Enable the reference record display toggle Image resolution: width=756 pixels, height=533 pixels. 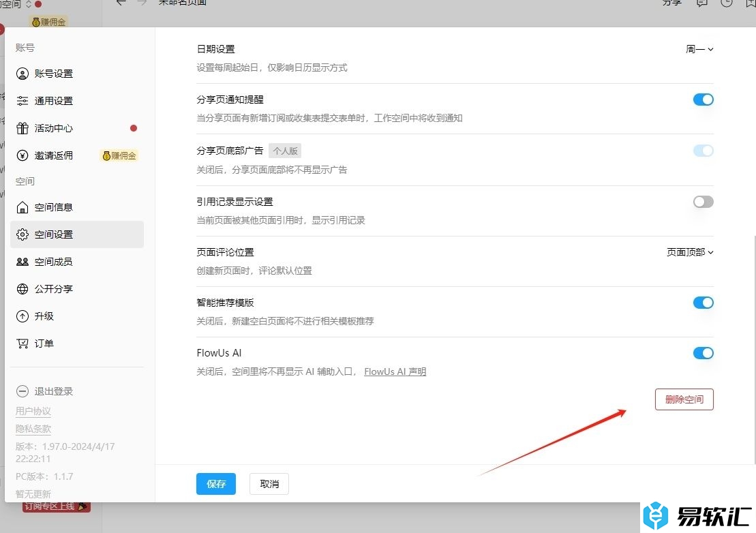coord(703,202)
